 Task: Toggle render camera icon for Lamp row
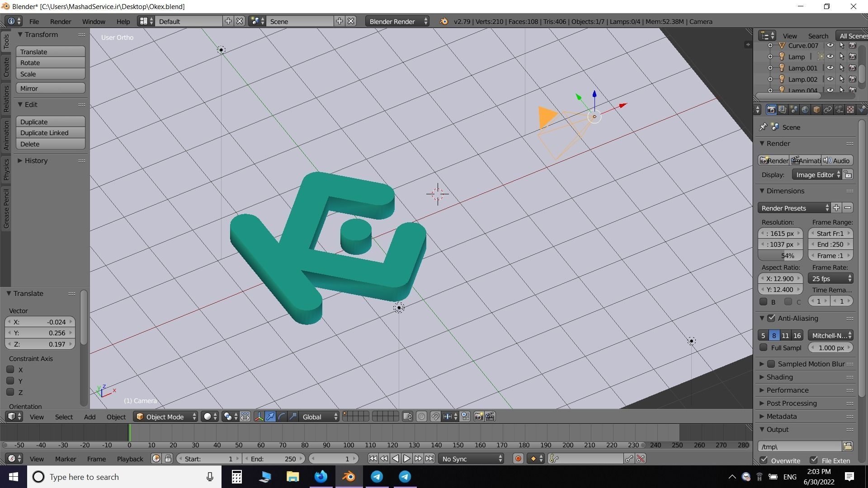(853, 56)
